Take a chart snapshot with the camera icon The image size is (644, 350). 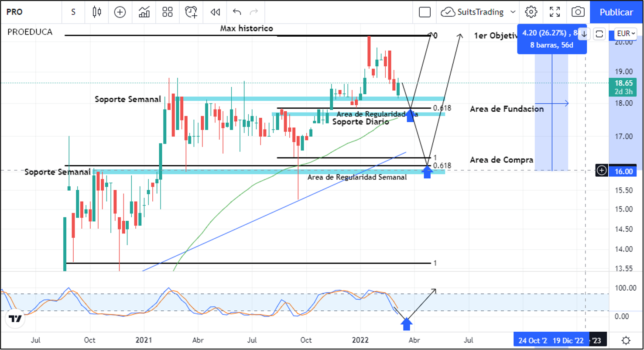[x=578, y=12]
